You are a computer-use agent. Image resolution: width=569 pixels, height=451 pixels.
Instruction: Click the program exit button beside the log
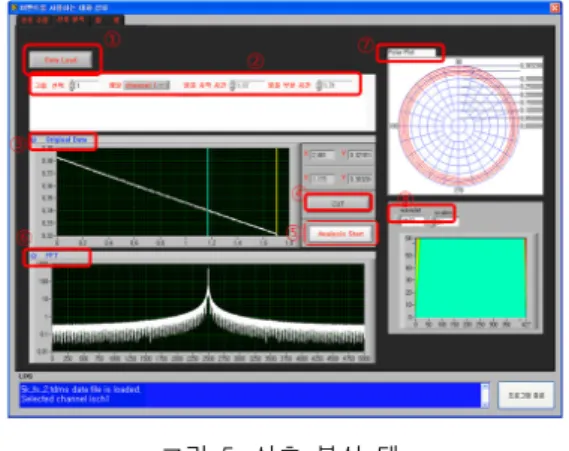coord(526,395)
